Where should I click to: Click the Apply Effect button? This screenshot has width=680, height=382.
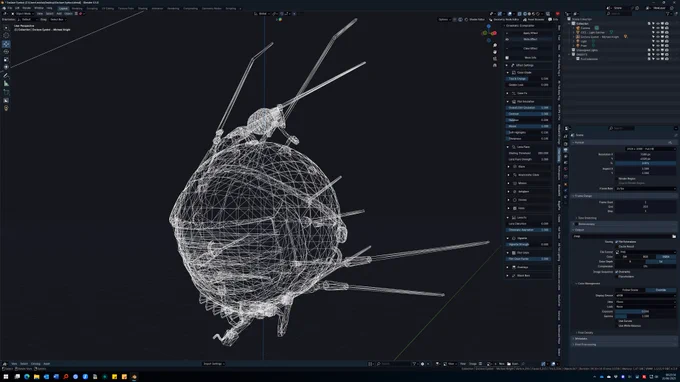(x=530, y=33)
